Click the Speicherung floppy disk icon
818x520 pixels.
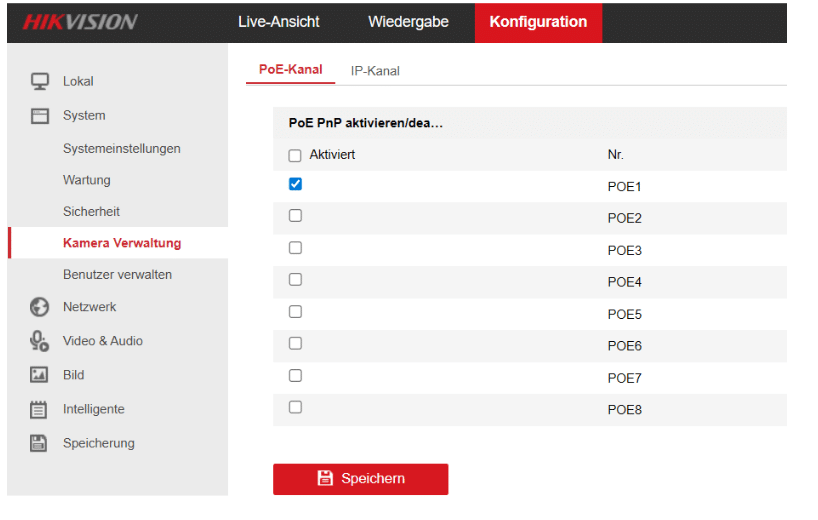point(40,443)
